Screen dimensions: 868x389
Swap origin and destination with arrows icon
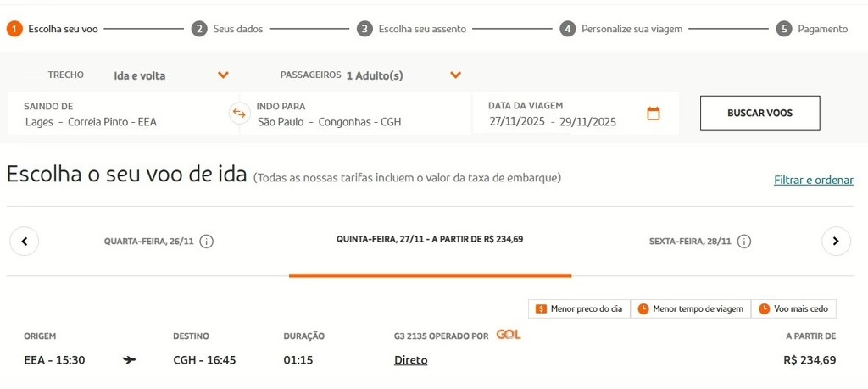tap(239, 113)
